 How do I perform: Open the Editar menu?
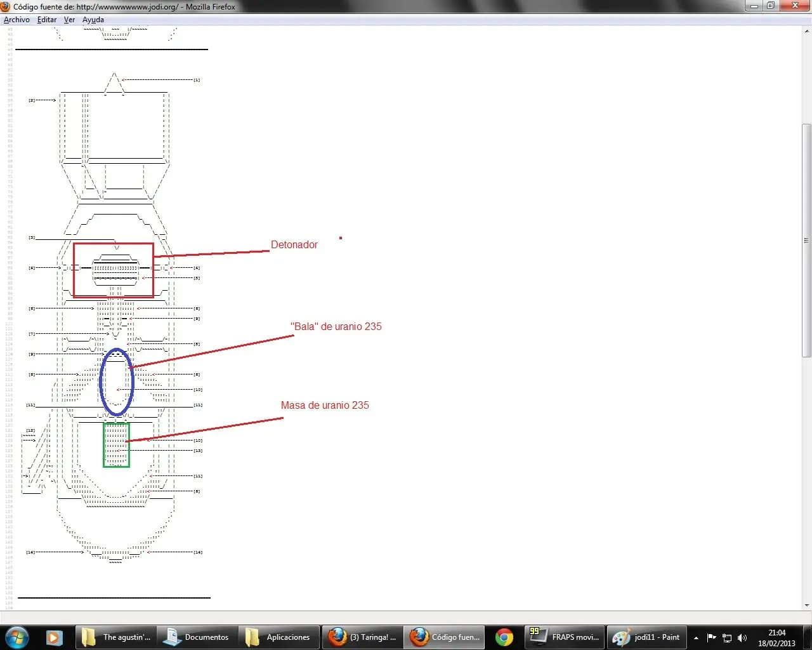47,20
